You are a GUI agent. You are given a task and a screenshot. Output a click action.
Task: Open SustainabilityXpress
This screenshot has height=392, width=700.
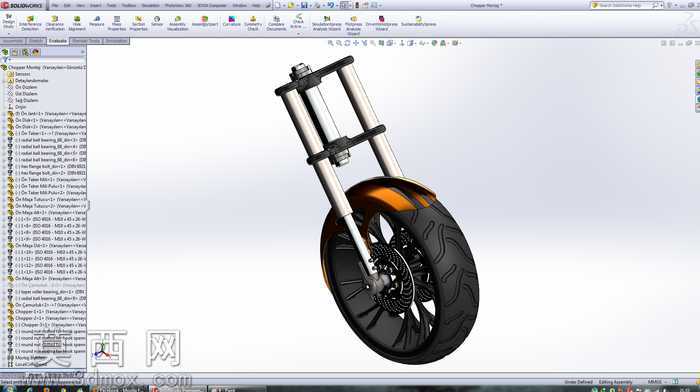tap(418, 21)
